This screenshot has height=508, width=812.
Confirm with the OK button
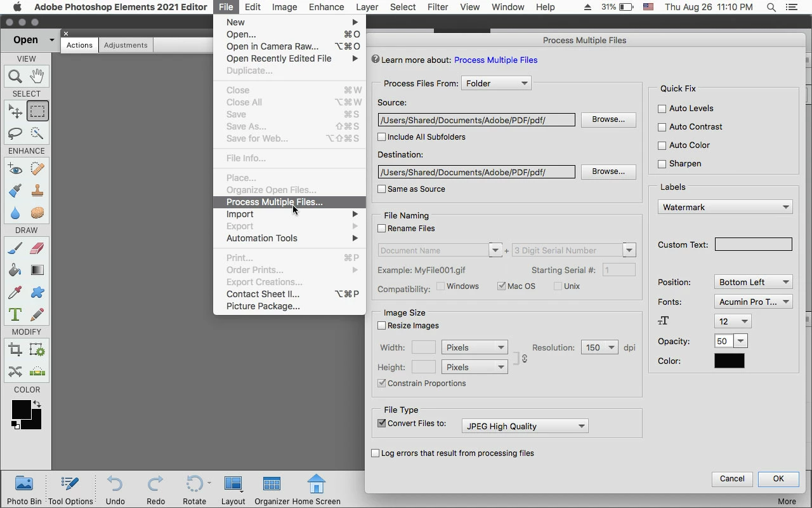(x=778, y=479)
